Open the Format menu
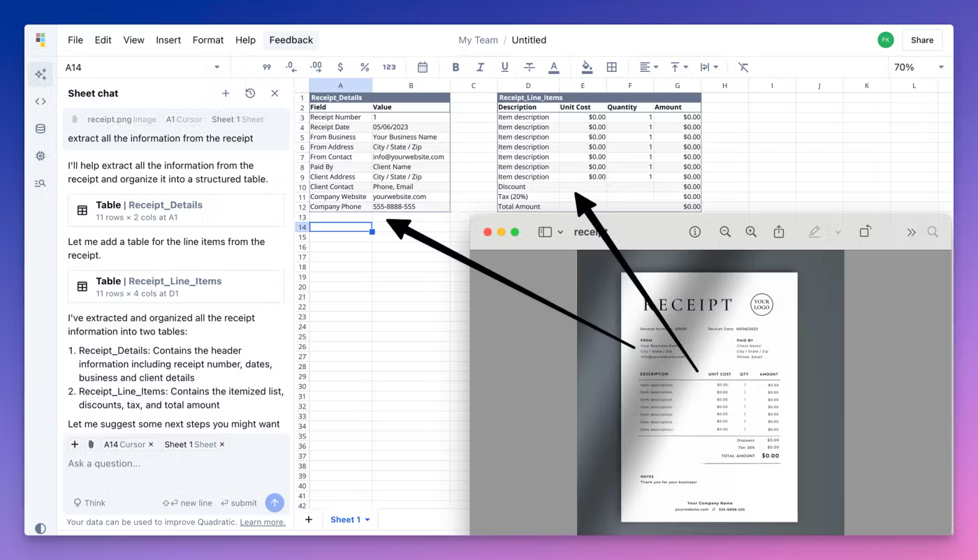The width and height of the screenshot is (978, 560). pyautogui.click(x=208, y=40)
